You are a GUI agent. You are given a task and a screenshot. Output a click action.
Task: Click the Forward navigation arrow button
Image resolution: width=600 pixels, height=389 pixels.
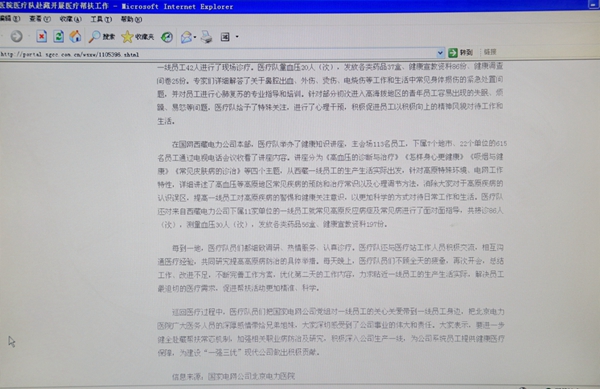(x=16, y=37)
